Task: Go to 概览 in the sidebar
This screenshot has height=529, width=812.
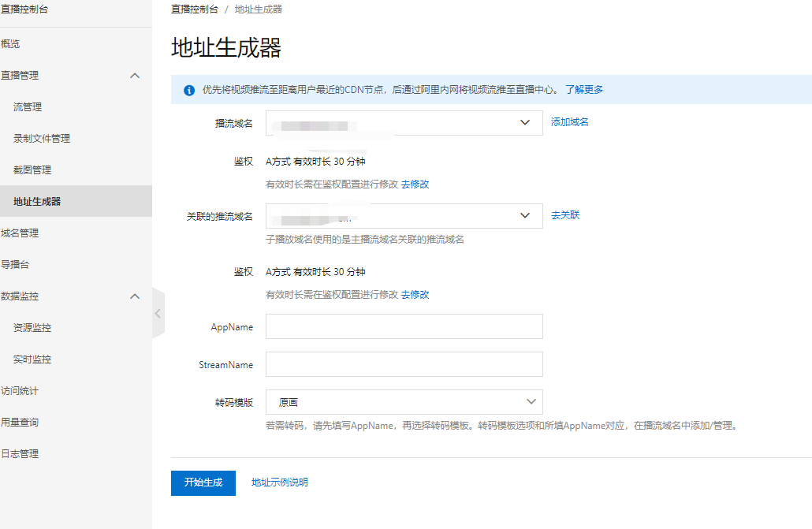Action: (10, 44)
